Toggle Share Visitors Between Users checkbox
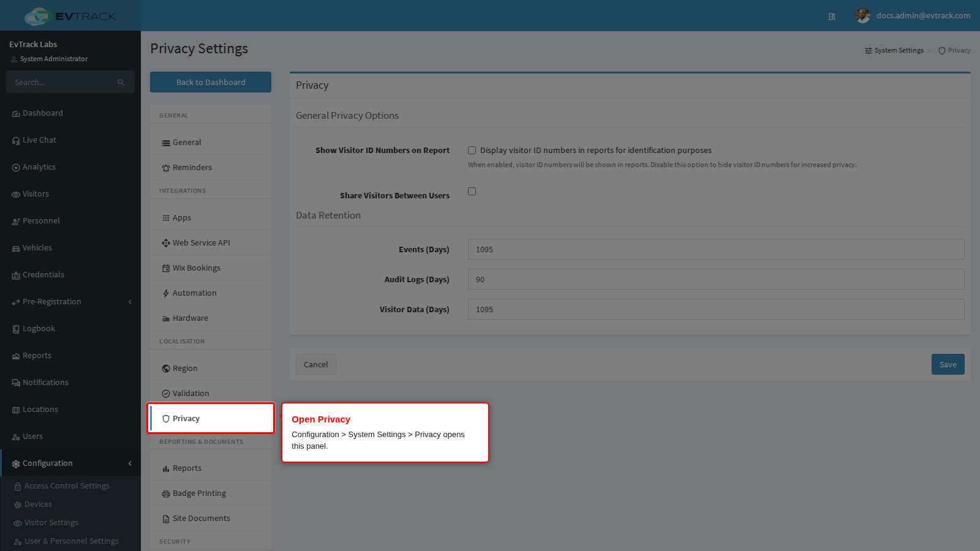 [472, 191]
